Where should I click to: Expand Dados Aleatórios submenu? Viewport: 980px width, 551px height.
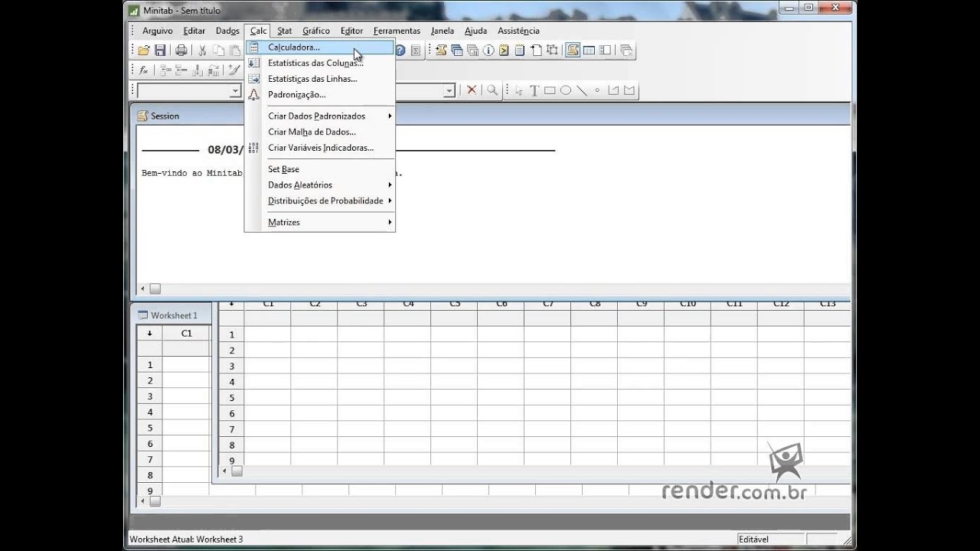click(320, 185)
